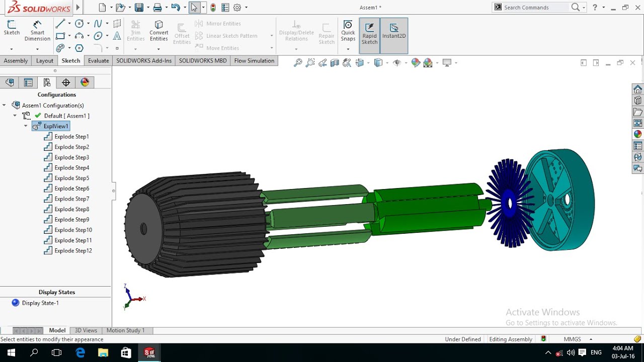Select the Sketch tool in ribbon
The width and height of the screenshot is (644, 362).
(12, 28)
